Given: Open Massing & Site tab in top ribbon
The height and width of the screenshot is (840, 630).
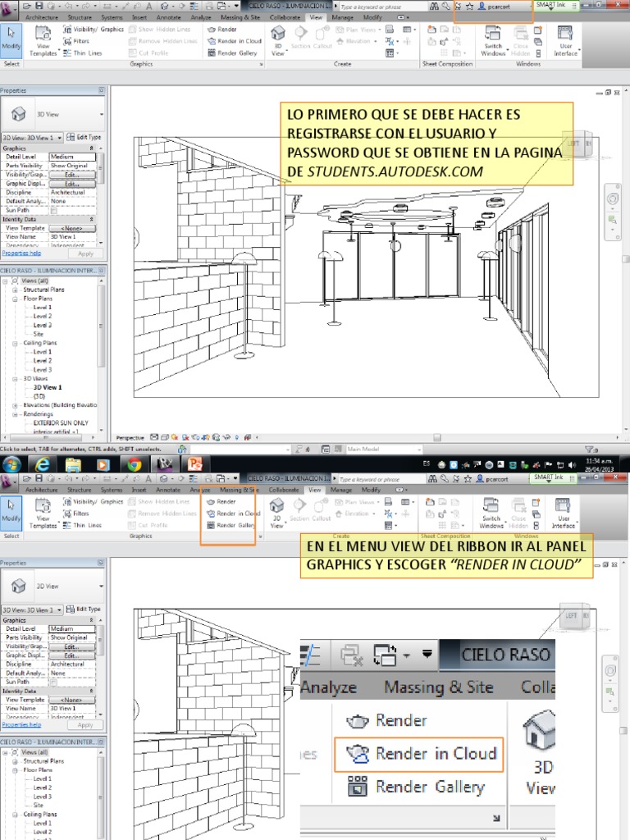Looking at the screenshot, I should click(240, 18).
